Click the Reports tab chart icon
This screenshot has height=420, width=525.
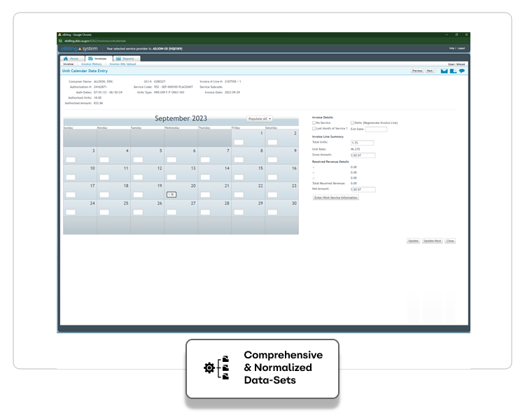(x=118, y=59)
